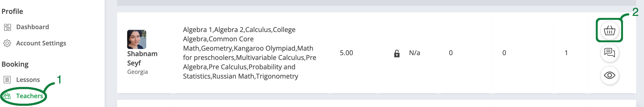The width and height of the screenshot is (644, 107).
Task: Select Teachers in the Booking section
Action: click(30, 96)
